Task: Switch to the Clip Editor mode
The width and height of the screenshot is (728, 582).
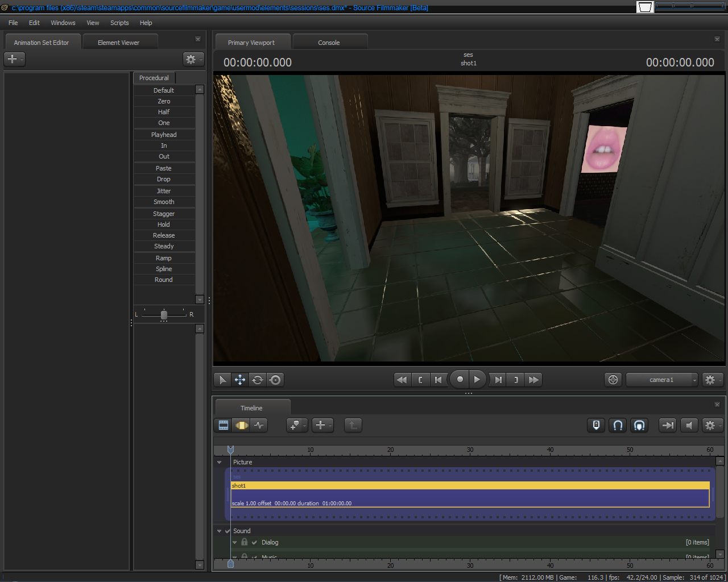Action: click(x=224, y=425)
